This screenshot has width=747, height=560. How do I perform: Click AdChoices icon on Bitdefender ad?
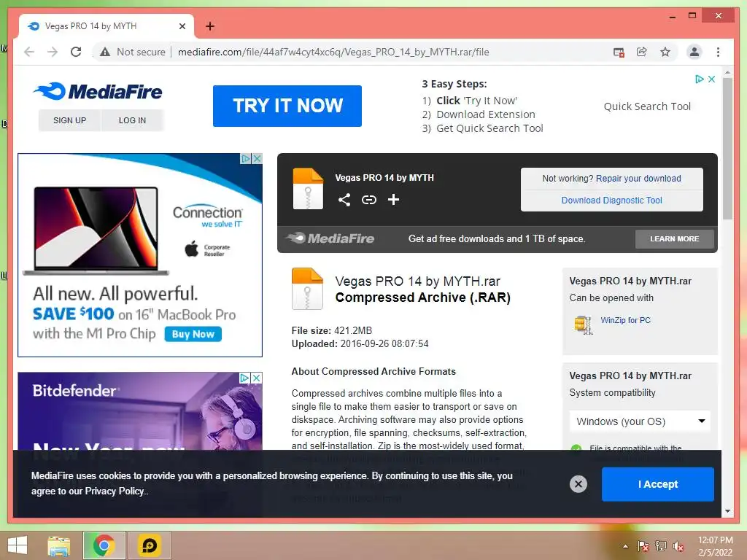click(244, 378)
